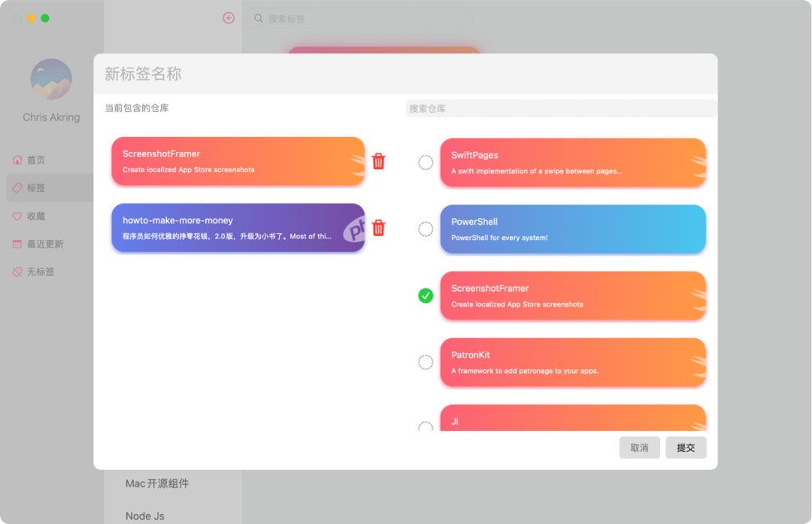The image size is (812, 524).
Task: Click the 搜索标签 tag search field
Action: pyautogui.click(x=360, y=19)
